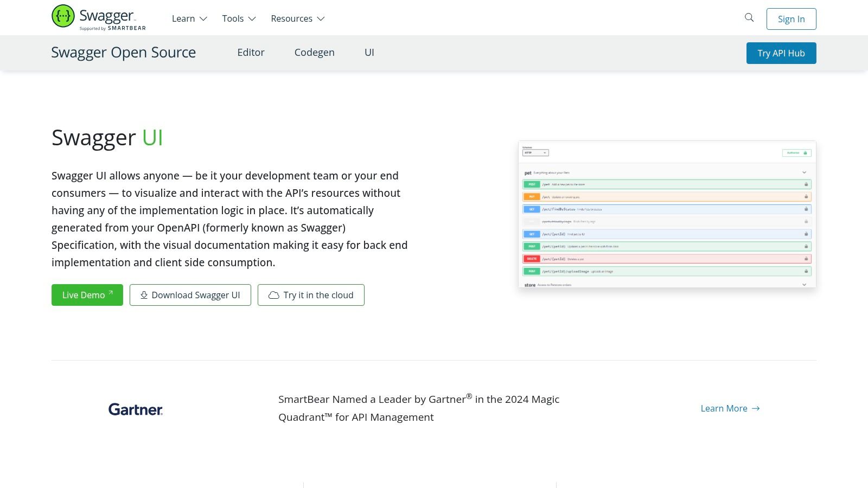
Task: Click the Gartner logo
Action: [x=136, y=409]
